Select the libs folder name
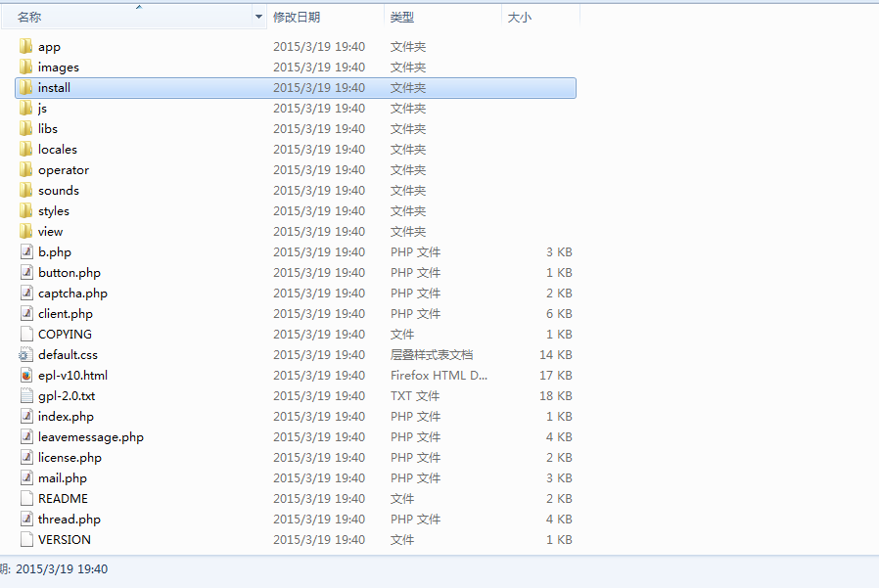The width and height of the screenshot is (879, 588). (x=48, y=128)
